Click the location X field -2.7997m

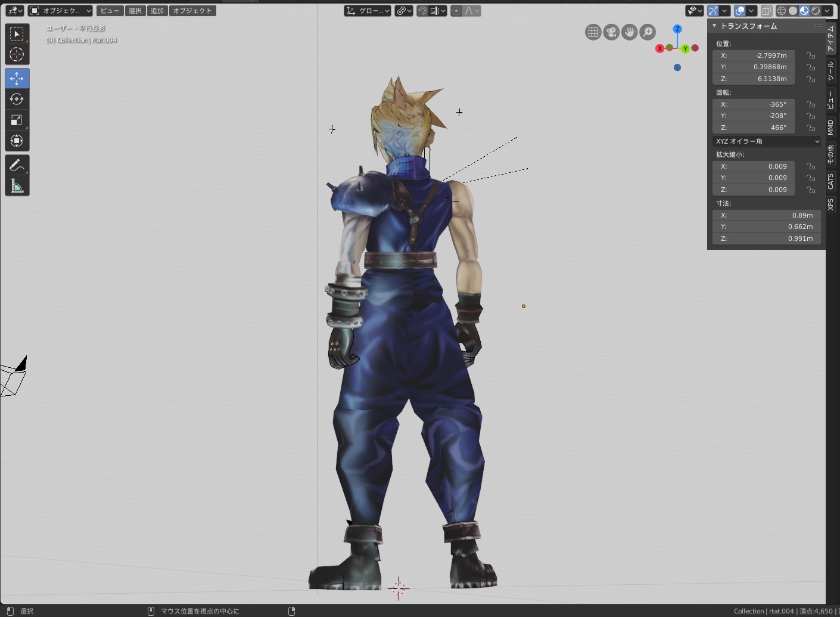tap(754, 55)
